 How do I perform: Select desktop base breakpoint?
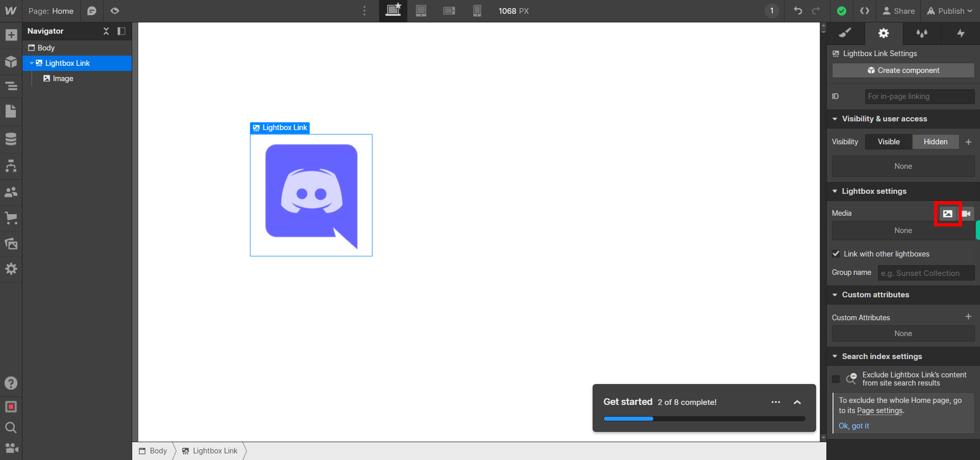393,11
